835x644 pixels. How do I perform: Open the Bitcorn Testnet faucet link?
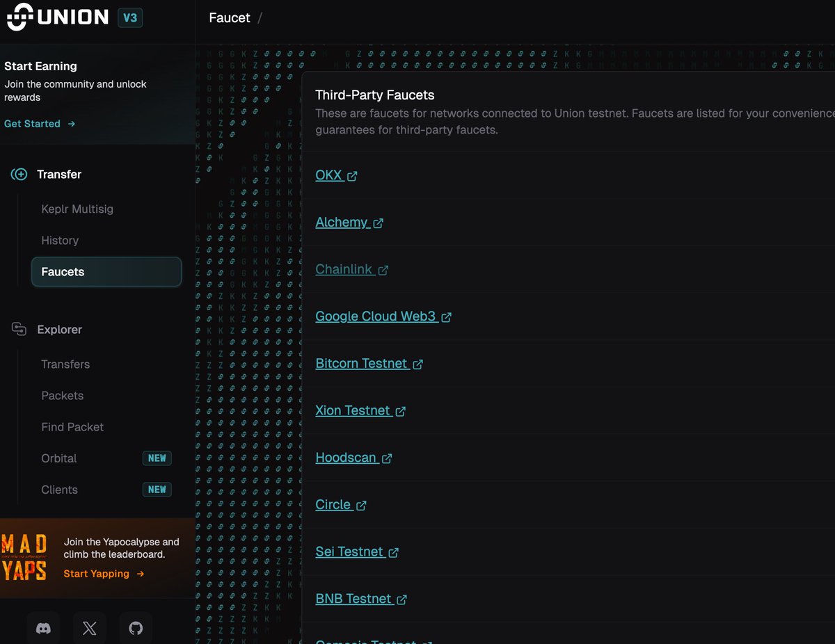[x=362, y=364]
